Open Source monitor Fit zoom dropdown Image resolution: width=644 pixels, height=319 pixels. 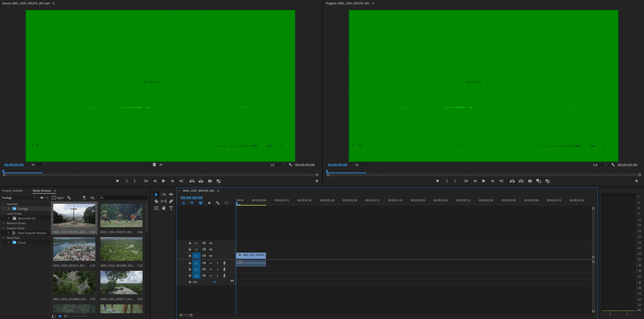[38, 165]
